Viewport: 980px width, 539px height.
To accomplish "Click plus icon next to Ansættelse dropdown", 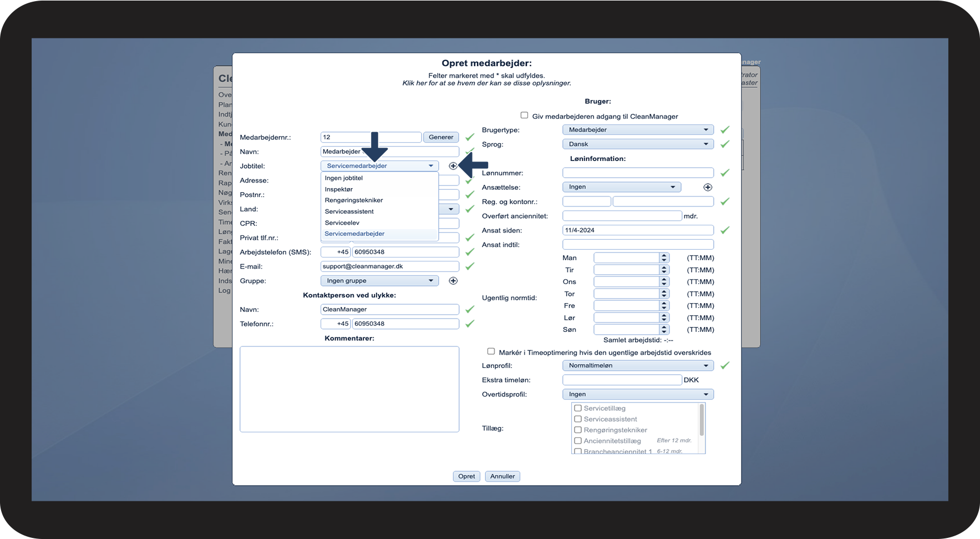I will (x=708, y=187).
